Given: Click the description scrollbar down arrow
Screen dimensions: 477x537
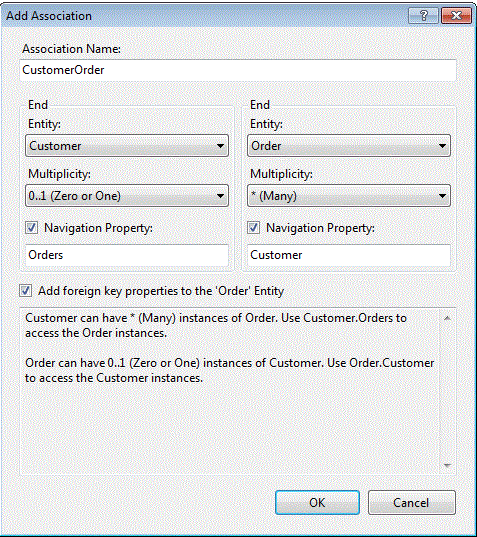Looking at the screenshot, I should (447, 465).
